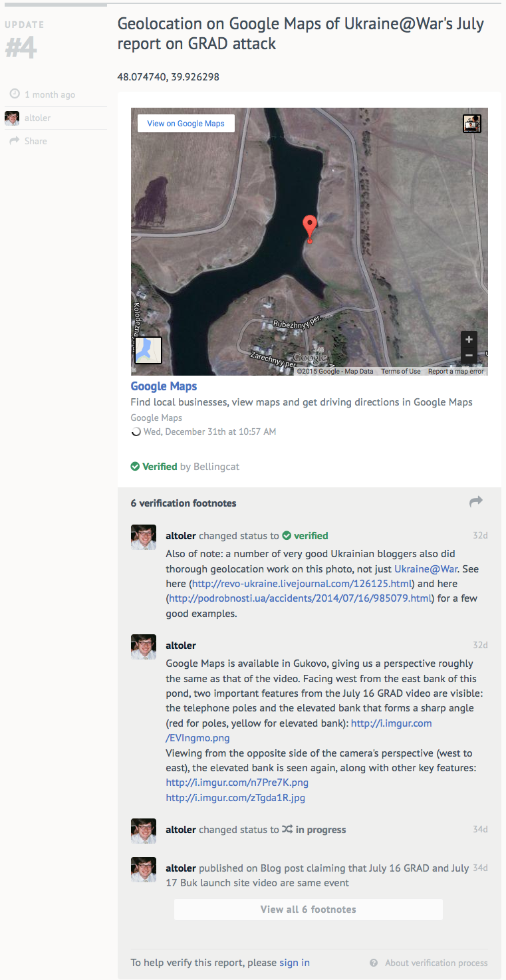The width and height of the screenshot is (506, 980).
Task: Click altoler avatar on published footnote
Action: tap(144, 870)
